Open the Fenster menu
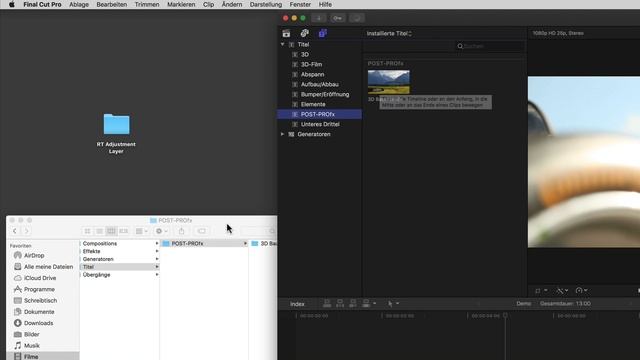The height and width of the screenshot is (360, 640). coord(300,4)
